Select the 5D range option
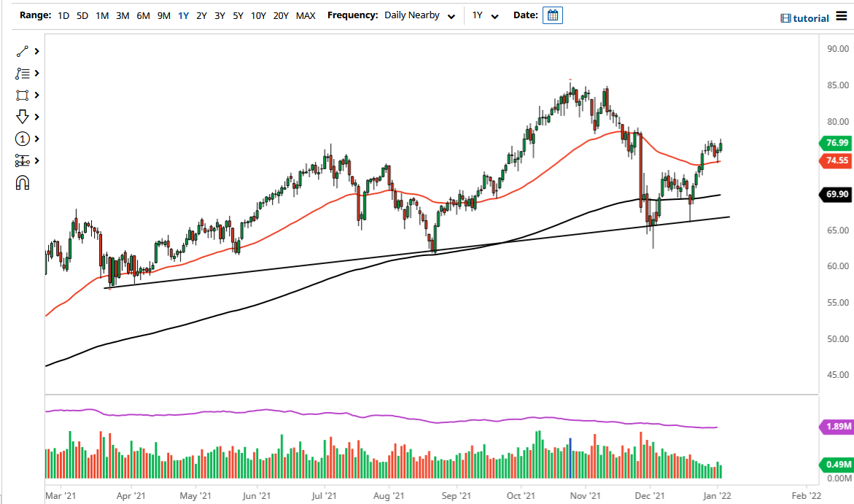The width and height of the screenshot is (854, 504). click(x=82, y=15)
